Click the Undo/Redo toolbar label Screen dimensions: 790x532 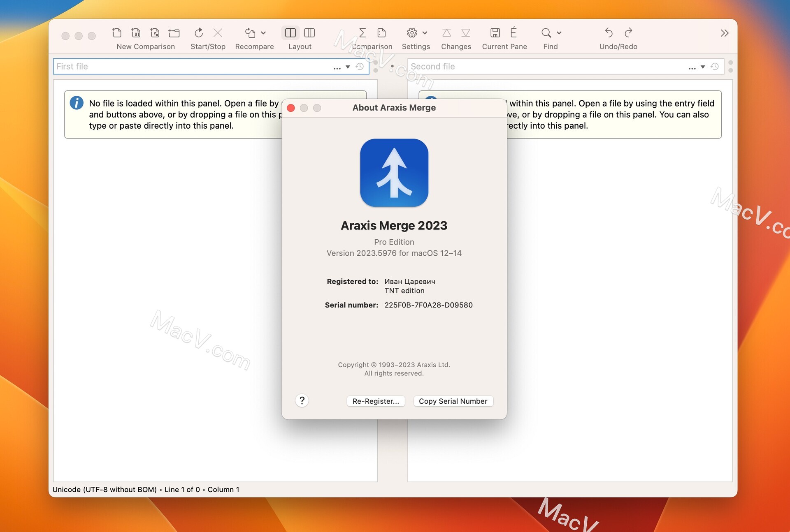point(618,47)
